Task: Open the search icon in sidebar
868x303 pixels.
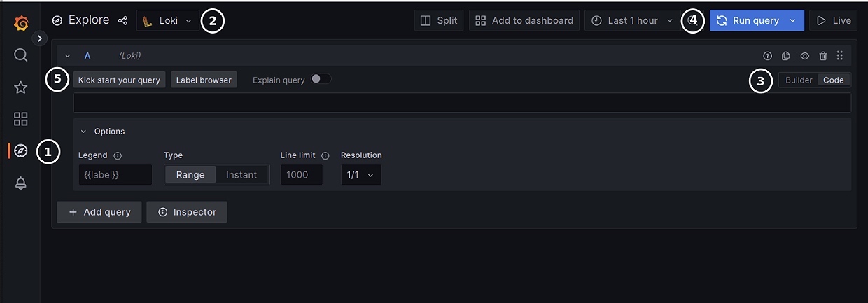Action: 21,55
